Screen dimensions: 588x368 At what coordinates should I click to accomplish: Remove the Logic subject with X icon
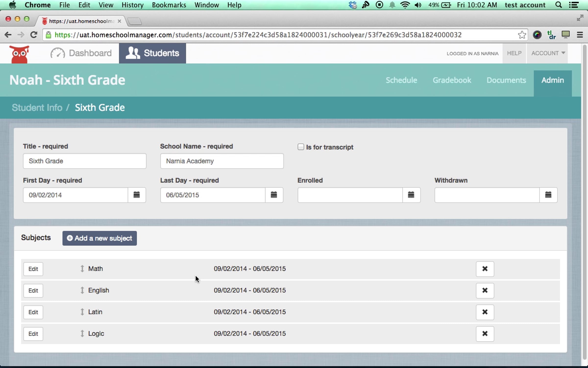485,334
